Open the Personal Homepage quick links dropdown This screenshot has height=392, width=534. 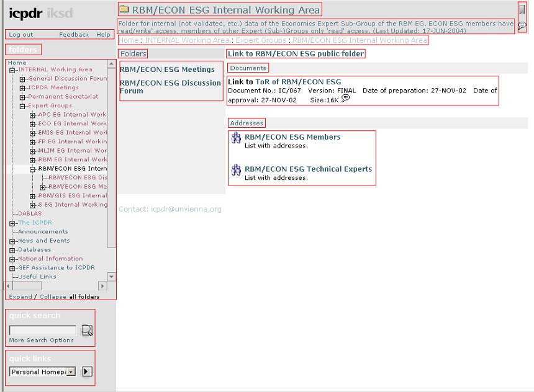71,372
